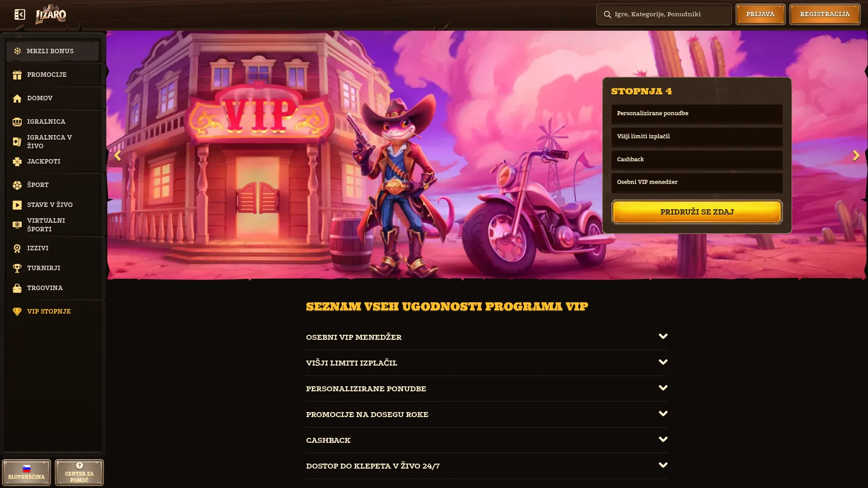The height and width of the screenshot is (488, 868).
Task: Open Turnirji via the trophy icon
Action: (x=17, y=268)
